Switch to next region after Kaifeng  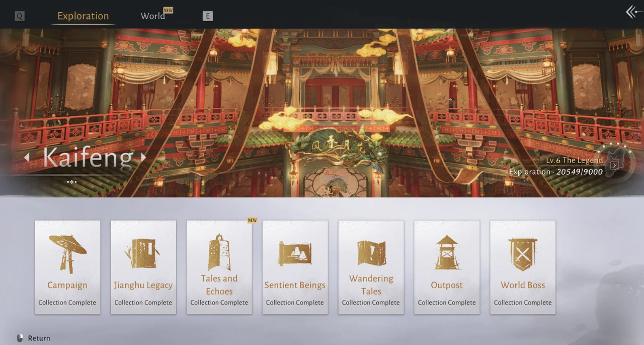143,158
